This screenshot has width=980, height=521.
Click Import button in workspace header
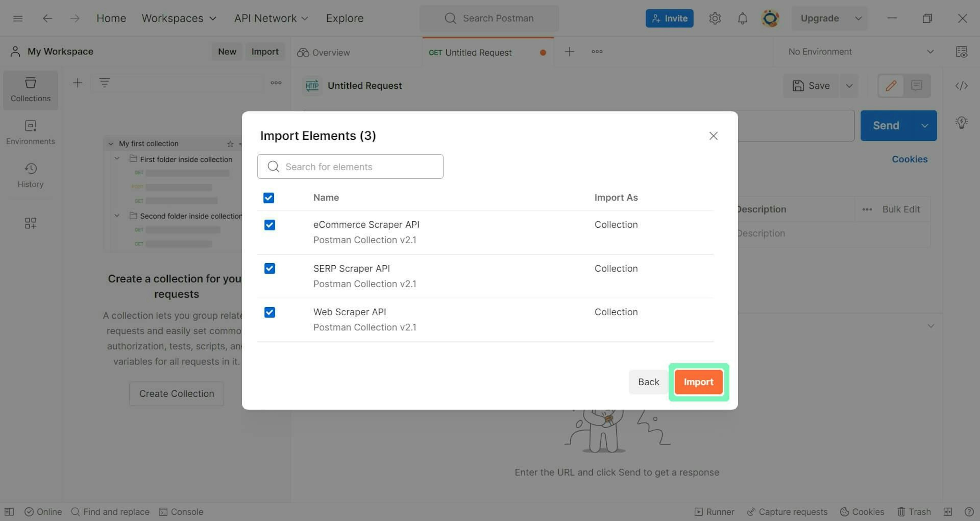pyautogui.click(x=265, y=52)
